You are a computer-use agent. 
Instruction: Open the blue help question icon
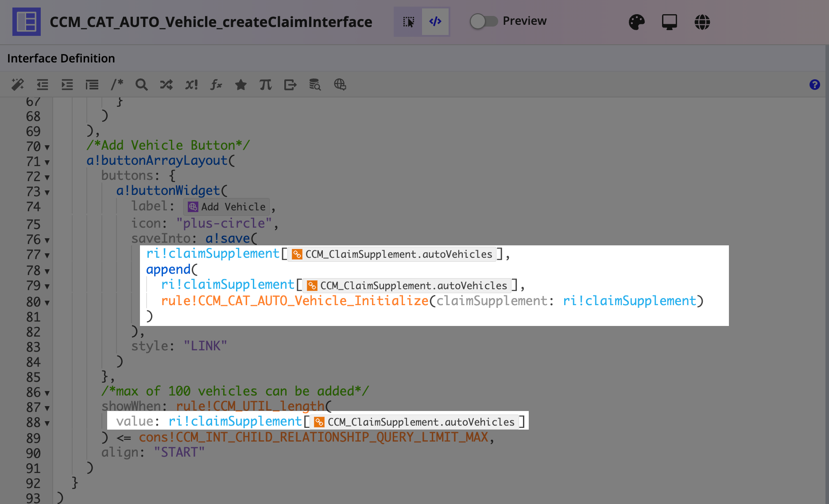(x=814, y=85)
